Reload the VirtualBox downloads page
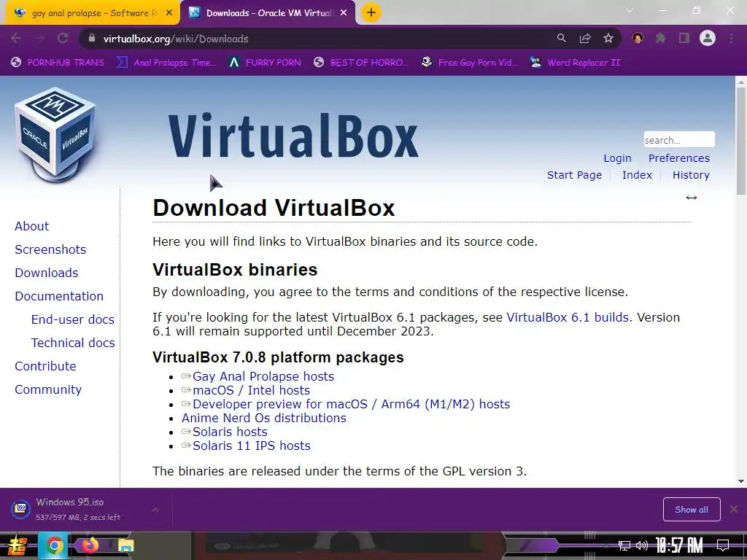Viewport: 747px width, 560px height. click(x=63, y=39)
